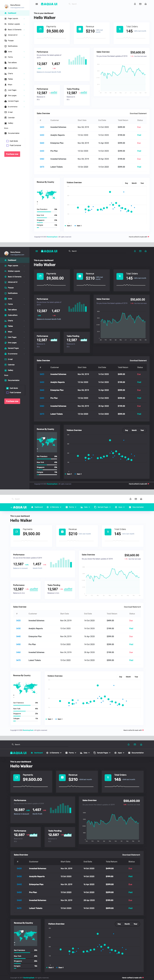Select Charts menu item in the dark sidebar

pyautogui.click(x=11, y=321)
